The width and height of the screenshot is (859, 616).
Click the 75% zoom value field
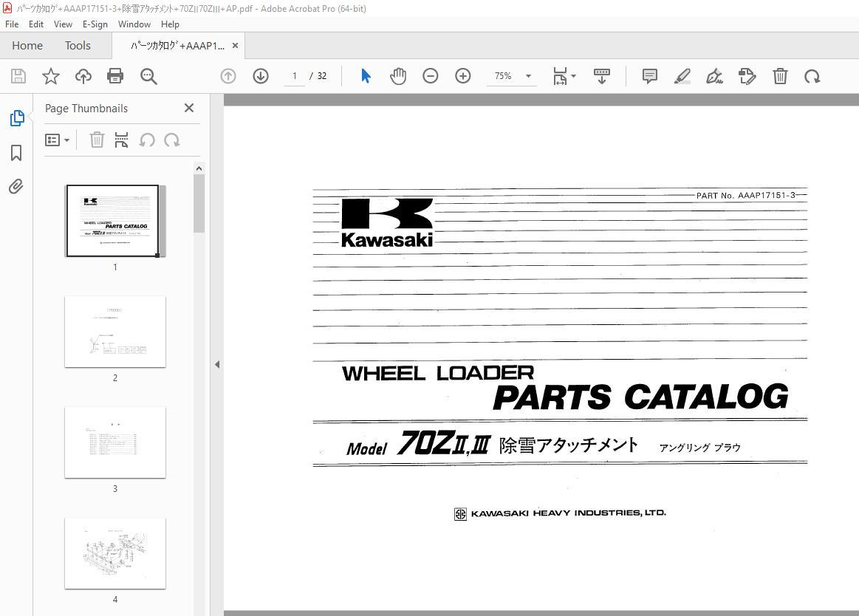(503, 76)
